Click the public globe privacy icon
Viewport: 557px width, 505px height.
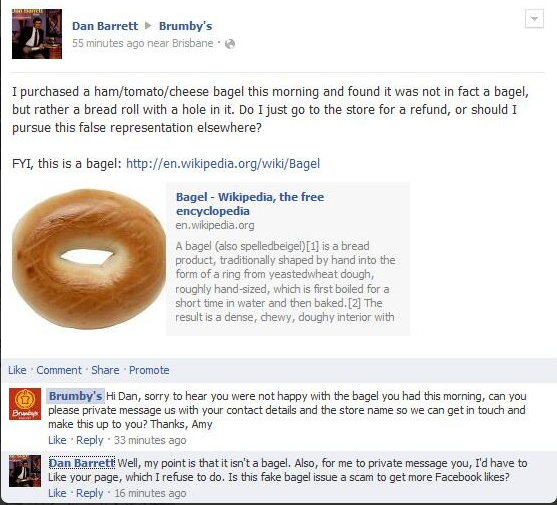pyautogui.click(x=230, y=44)
